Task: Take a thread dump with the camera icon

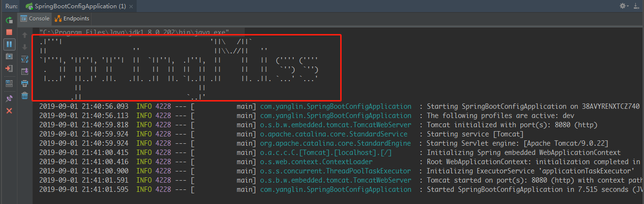Action: 9,56
